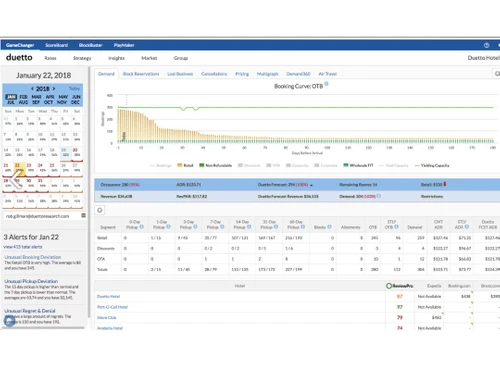Open Unusual Booking Deviation alert
The height and width of the screenshot is (375, 500).
pos(33,257)
